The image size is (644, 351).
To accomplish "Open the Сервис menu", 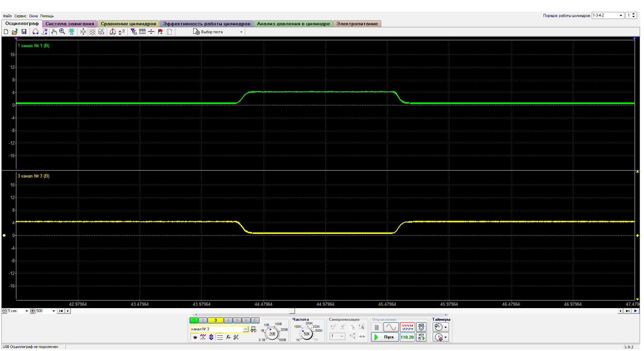I will [x=20, y=16].
